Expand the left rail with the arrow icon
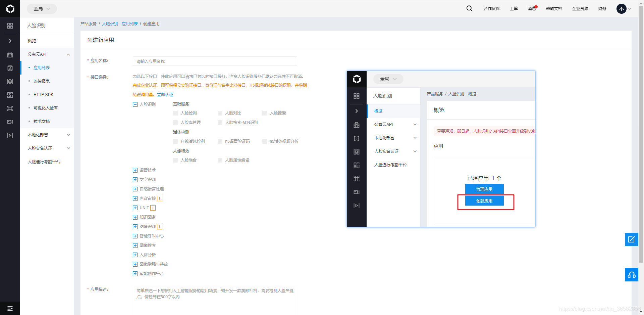Screen dimensions: 644x315 [x=10, y=41]
